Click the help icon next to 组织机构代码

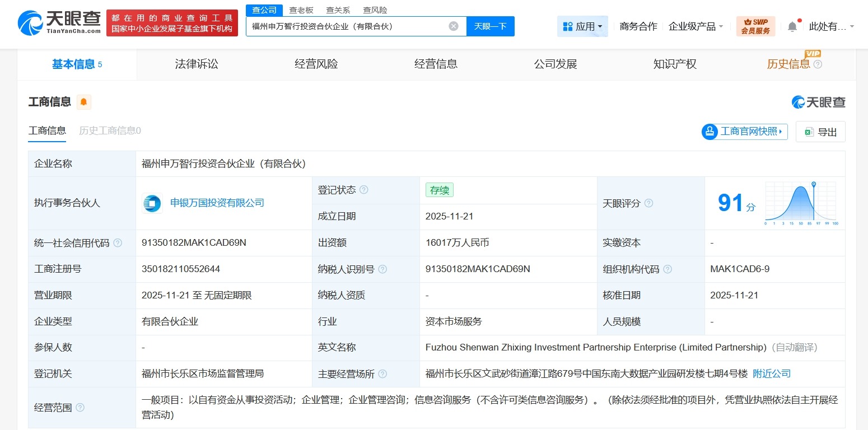tap(667, 269)
